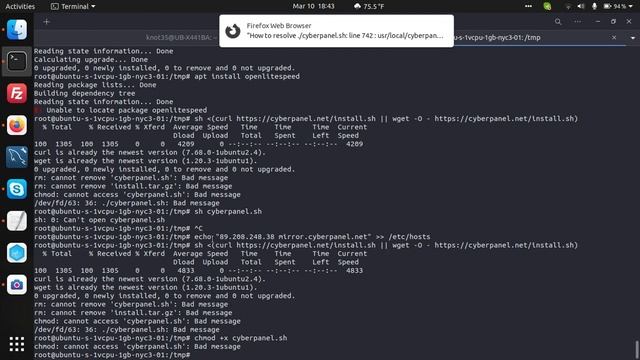This screenshot has height=360, width=640.
Task: Click the green tray indicator icon
Action: [x=547, y=6]
